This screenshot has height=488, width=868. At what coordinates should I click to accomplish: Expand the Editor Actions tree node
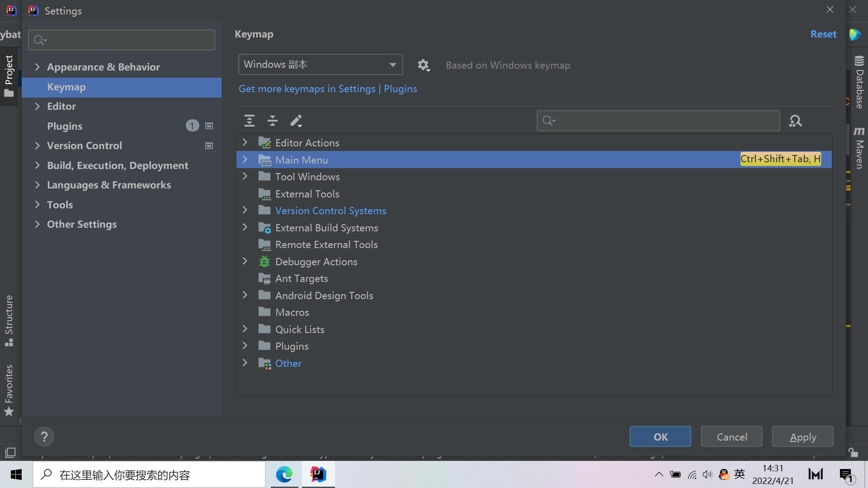click(245, 142)
